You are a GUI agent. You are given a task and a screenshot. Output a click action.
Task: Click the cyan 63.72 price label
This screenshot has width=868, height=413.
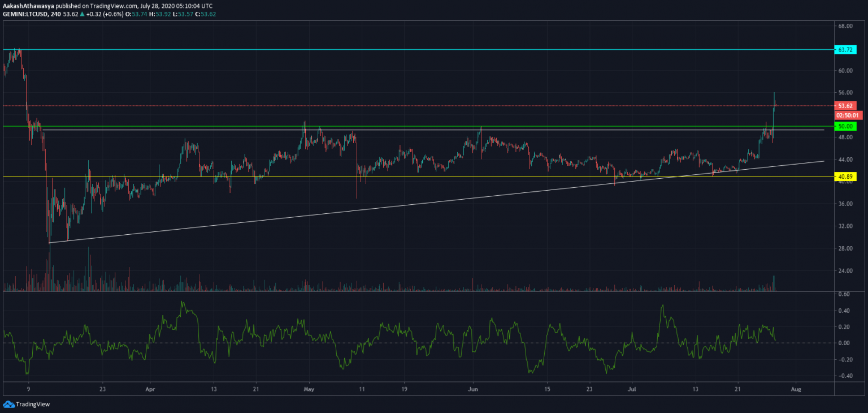(x=845, y=50)
